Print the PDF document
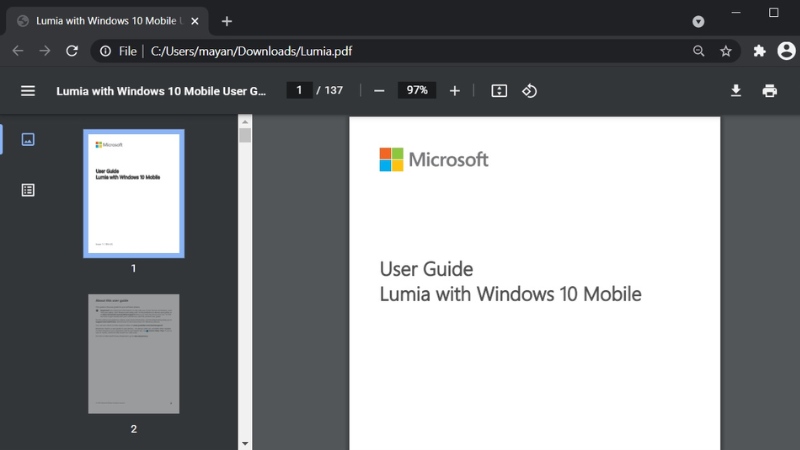Viewport: 800px width, 450px height. pos(769,91)
